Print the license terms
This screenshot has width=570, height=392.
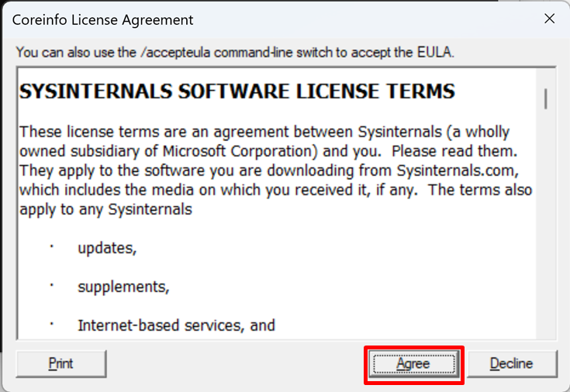[x=60, y=363]
